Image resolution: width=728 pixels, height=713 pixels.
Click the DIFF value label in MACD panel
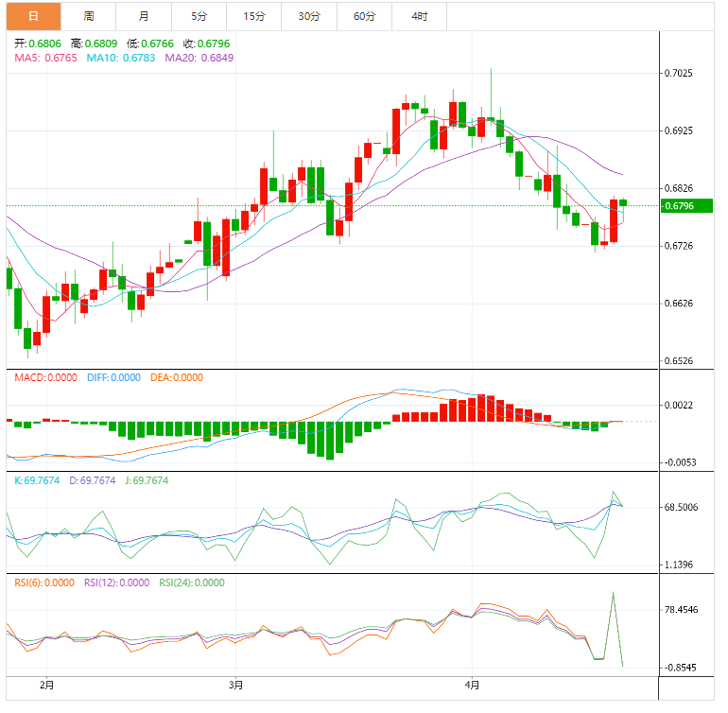coord(112,377)
